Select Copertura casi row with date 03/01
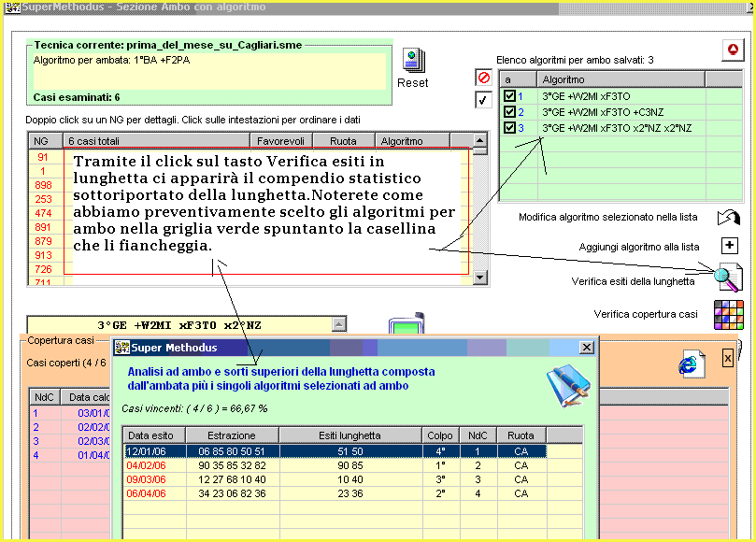 point(70,413)
